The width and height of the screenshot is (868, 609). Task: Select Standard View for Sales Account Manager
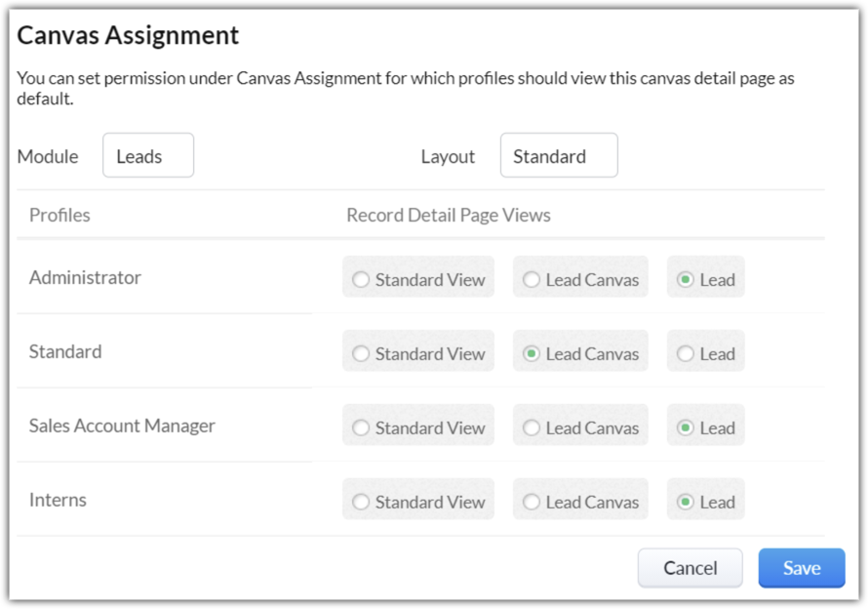[x=362, y=428]
